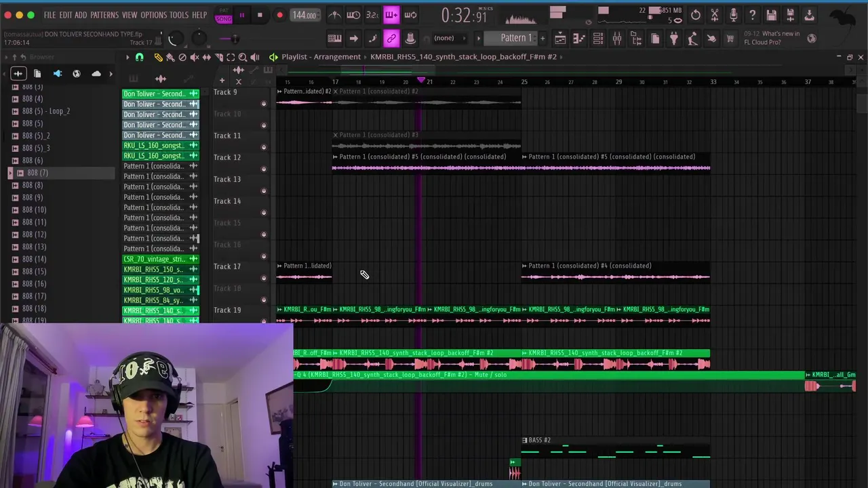The width and height of the screenshot is (868, 488).
Task: Open the Piano roll view
Action: 579,39
